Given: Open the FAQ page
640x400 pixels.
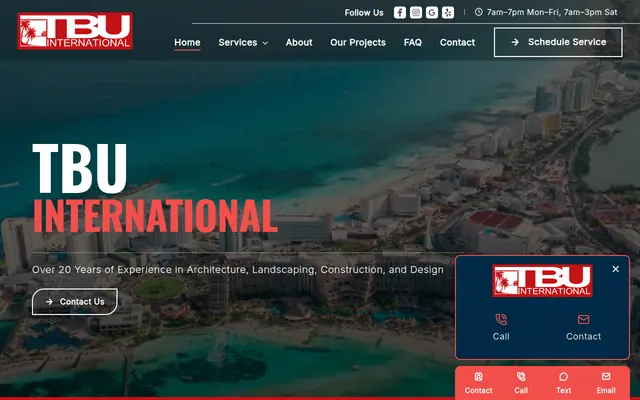Looking at the screenshot, I should 413,42.
